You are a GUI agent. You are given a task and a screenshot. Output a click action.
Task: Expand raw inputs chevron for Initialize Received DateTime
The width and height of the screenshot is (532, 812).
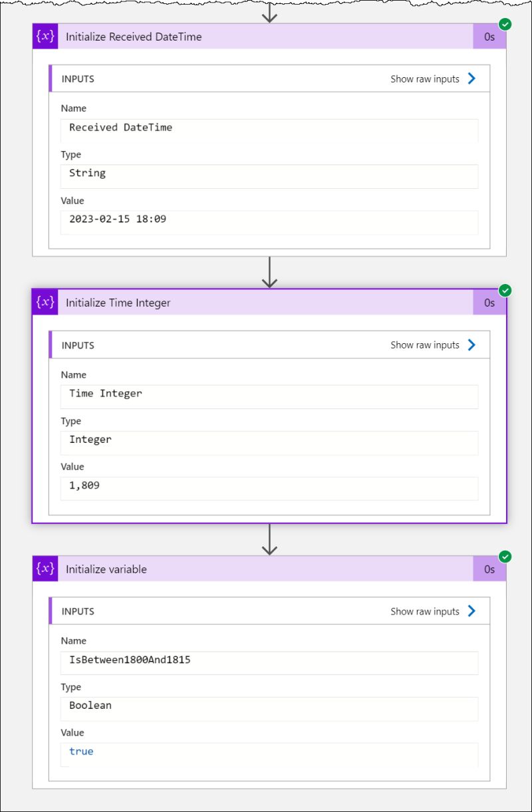(x=471, y=78)
